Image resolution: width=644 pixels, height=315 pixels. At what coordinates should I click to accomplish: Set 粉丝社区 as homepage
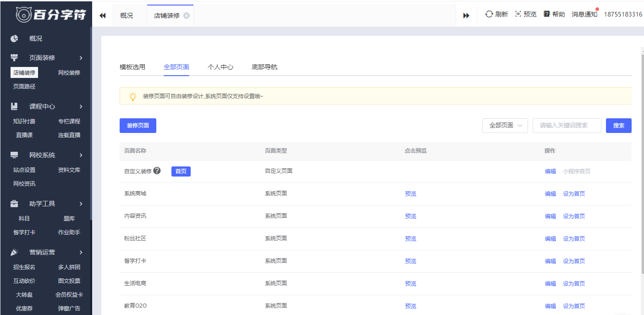pos(574,239)
